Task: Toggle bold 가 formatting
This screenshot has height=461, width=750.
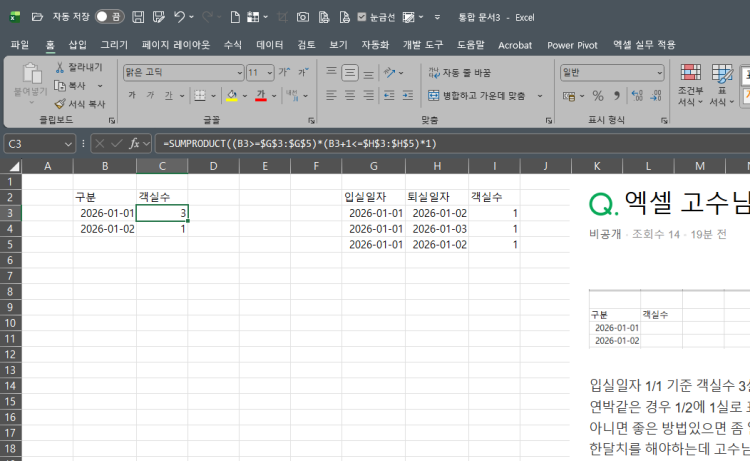Action: [132, 96]
